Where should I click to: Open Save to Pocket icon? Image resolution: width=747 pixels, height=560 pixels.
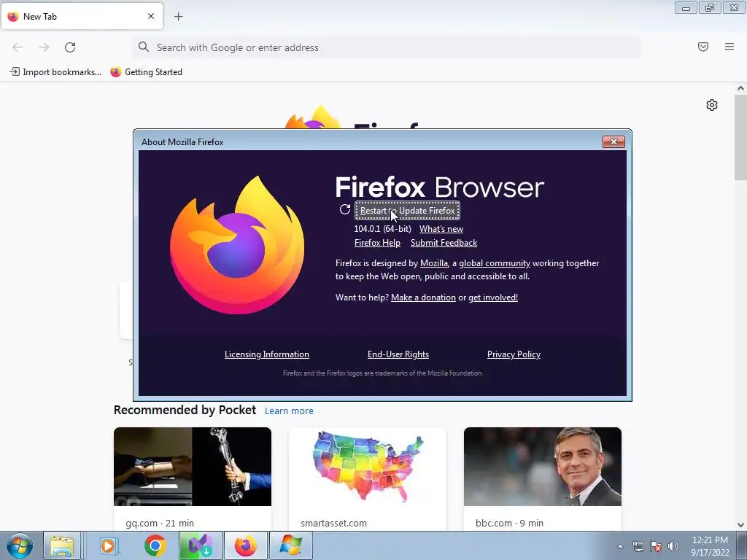click(x=703, y=47)
